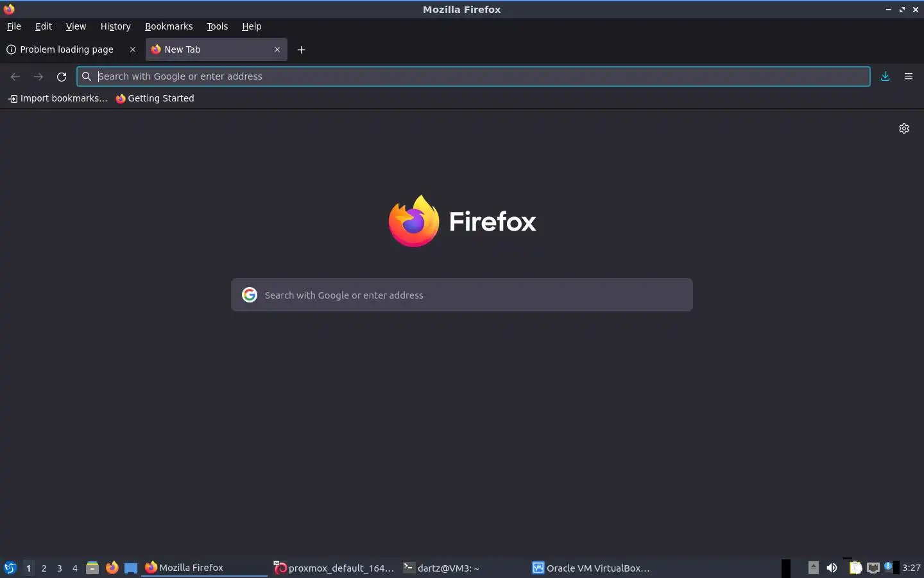This screenshot has height=578, width=924.
Task: Click the Google logo in center search box
Action: coord(250,295)
